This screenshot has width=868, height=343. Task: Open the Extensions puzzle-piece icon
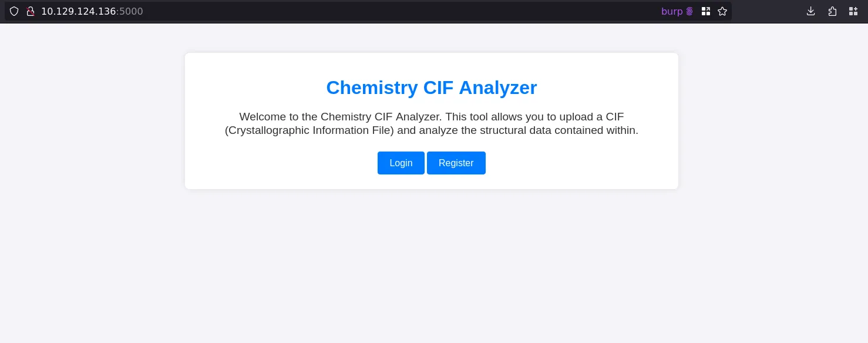[x=832, y=11]
